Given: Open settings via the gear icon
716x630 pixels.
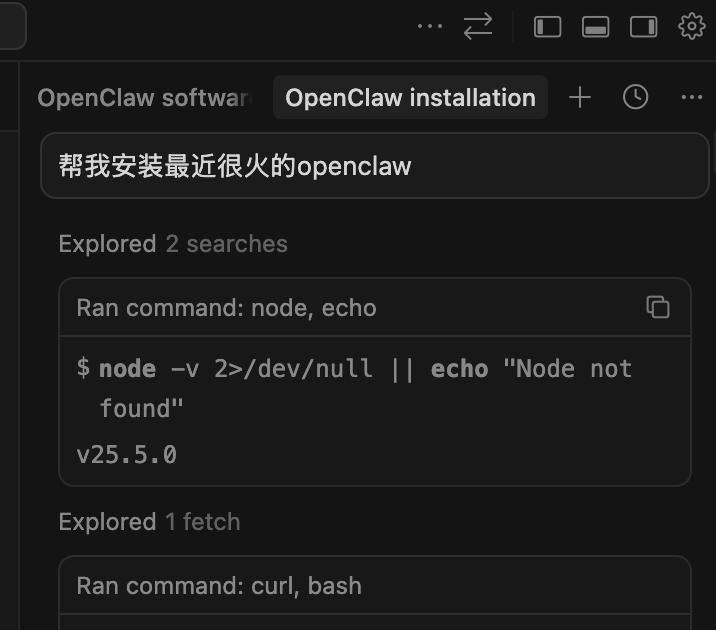Looking at the screenshot, I should click(x=691, y=27).
